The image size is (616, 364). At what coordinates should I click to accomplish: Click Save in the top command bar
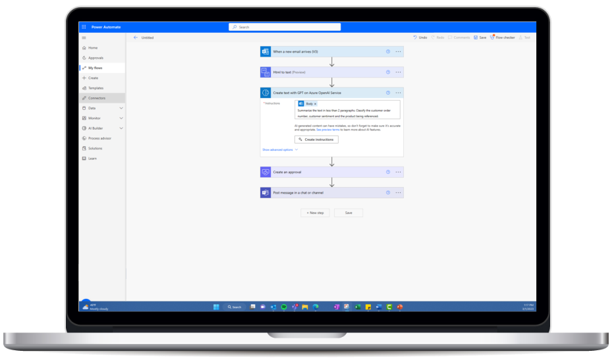pyautogui.click(x=480, y=38)
